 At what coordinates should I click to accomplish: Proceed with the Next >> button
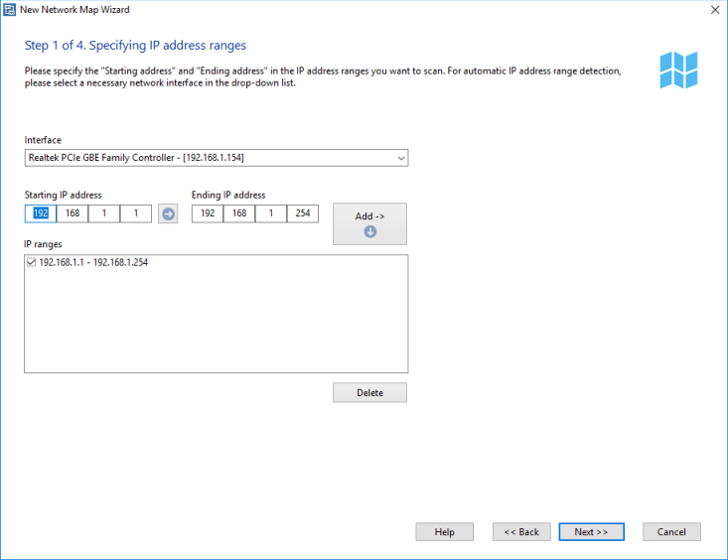[x=591, y=531]
